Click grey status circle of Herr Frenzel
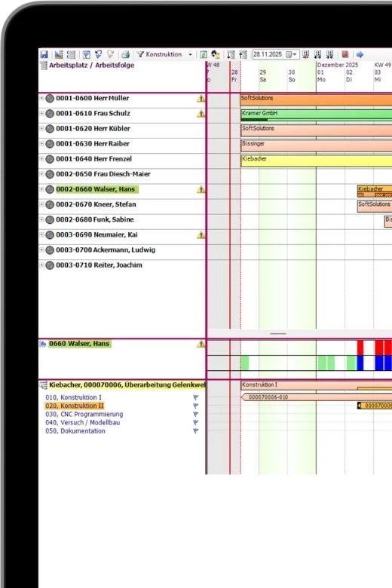Viewport: 392px width, 588px height. pyautogui.click(x=50, y=159)
